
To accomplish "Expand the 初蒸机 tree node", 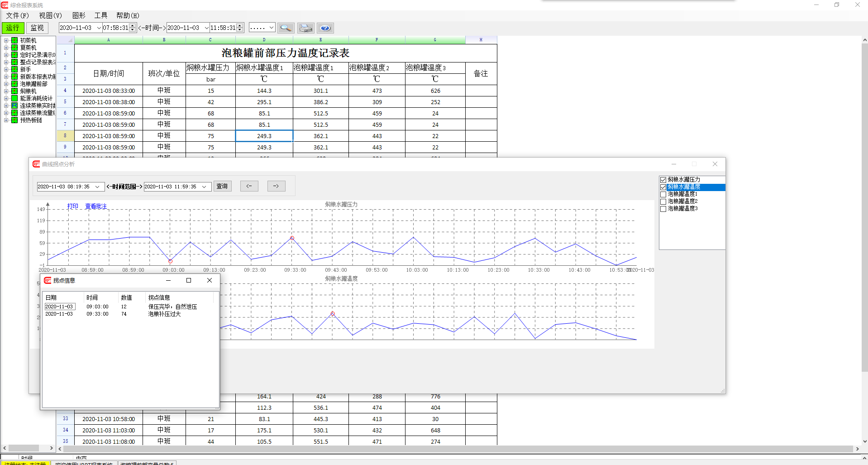I will tap(6, 40).
